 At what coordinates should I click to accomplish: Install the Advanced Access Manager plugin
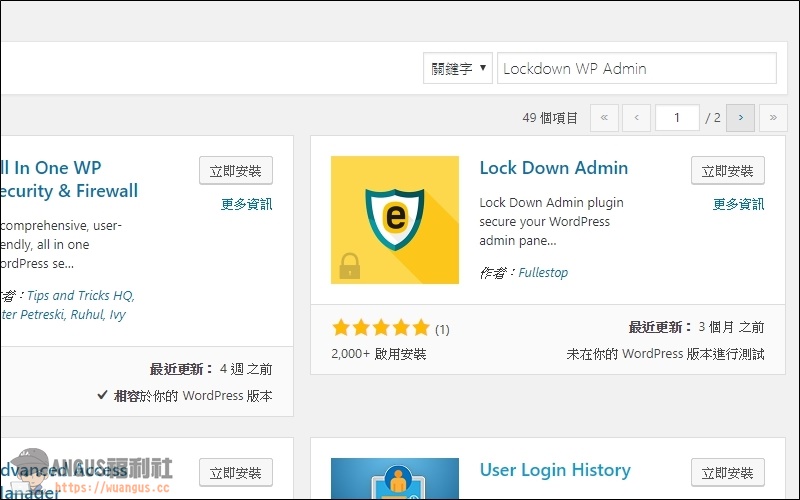point(235,473)
